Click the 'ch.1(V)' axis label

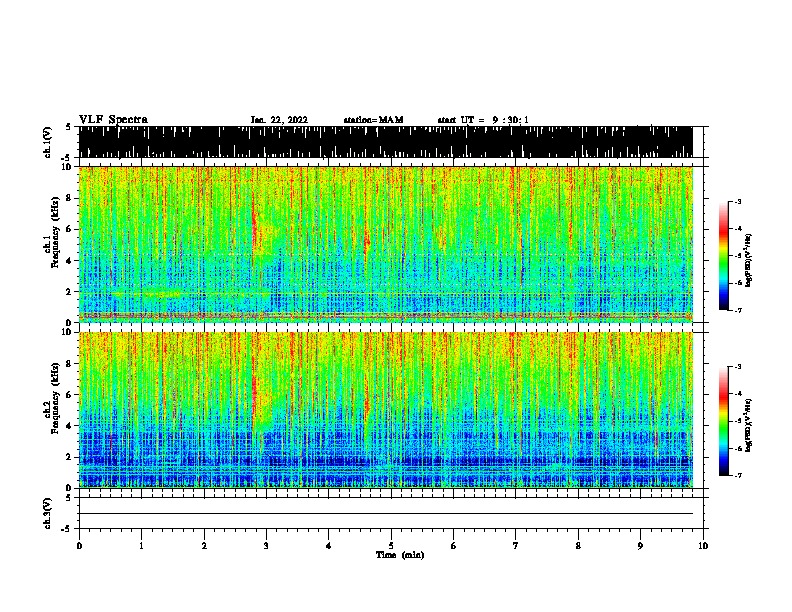click(x=47, y=142)
